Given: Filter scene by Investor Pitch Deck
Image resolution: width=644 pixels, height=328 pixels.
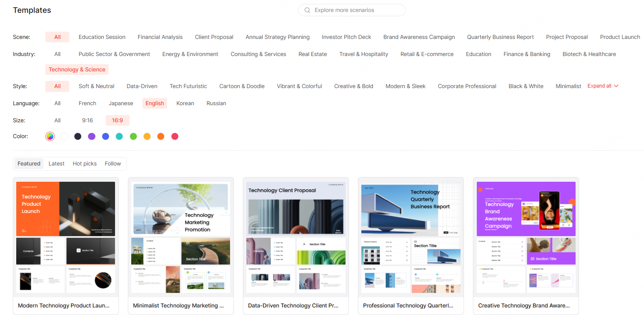Looking at the screenshot, I should [x=346, y=37].
